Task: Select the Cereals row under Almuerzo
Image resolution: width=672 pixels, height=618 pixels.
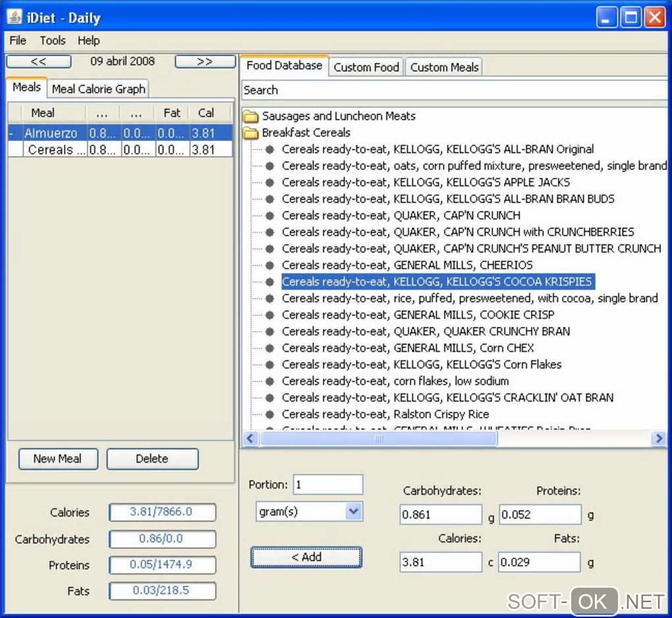Action: 120,150
